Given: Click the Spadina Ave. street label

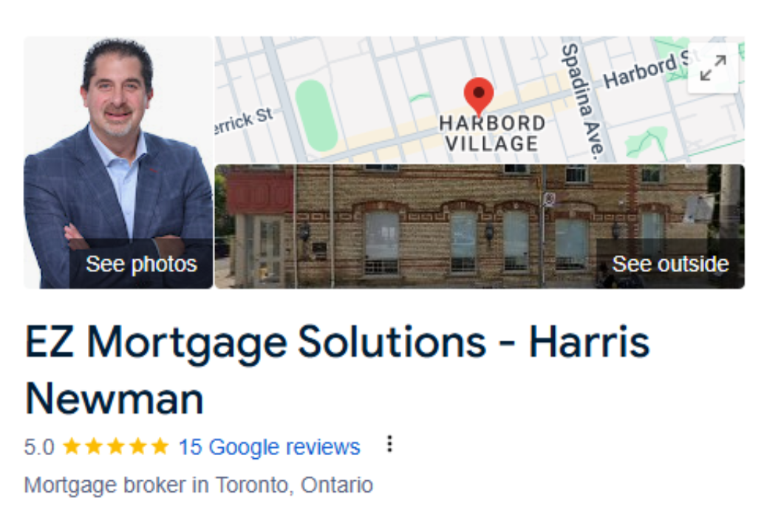Looking at the screenshot, I should click(583, 102).
